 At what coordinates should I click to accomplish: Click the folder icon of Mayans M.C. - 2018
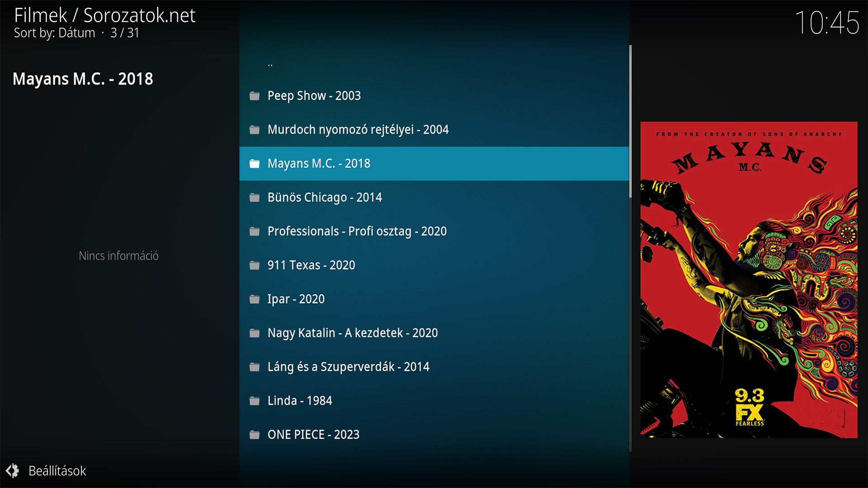point(255,164)
